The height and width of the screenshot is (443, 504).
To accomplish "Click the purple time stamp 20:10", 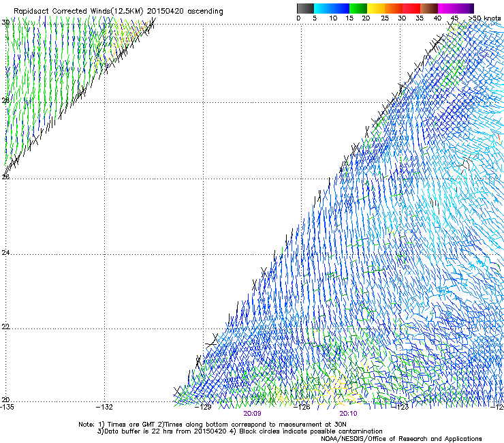I will point(348,414).
